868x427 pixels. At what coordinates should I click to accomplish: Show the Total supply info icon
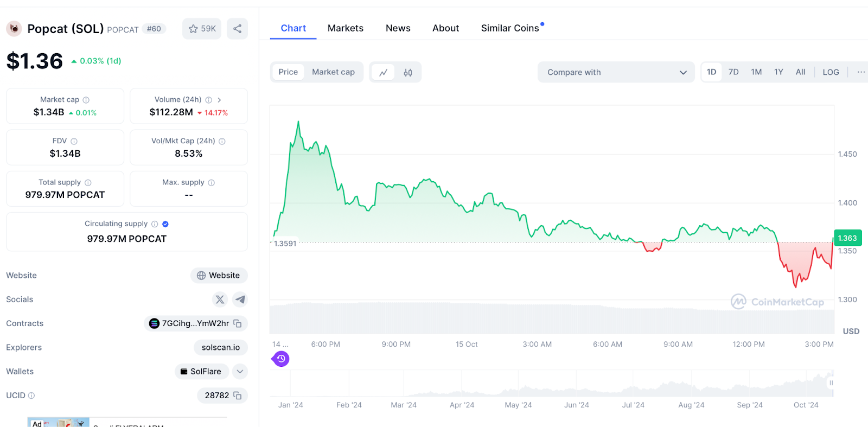(x=88, y=183)
